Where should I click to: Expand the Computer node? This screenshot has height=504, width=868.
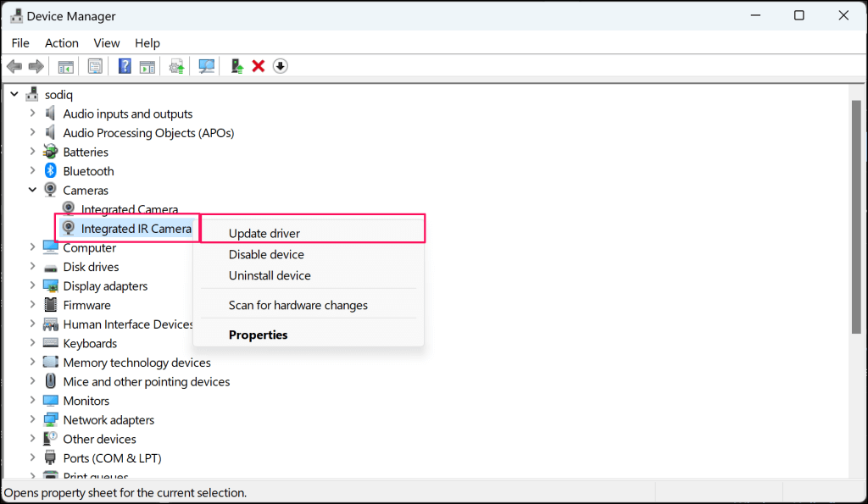[32, 247]
